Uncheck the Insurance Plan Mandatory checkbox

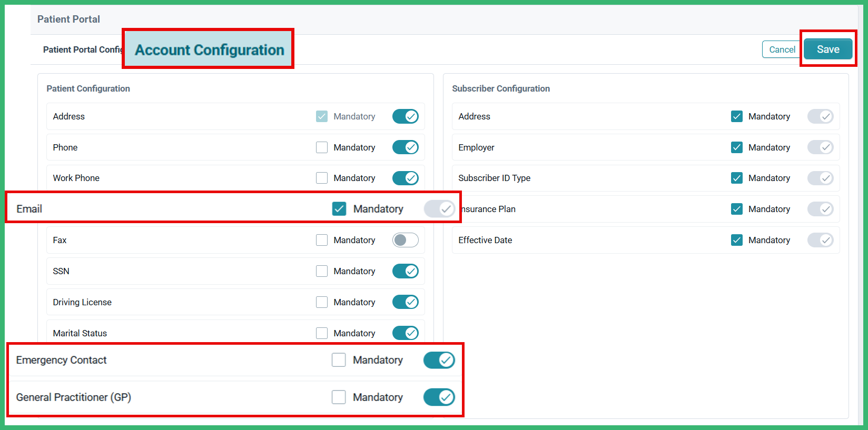(737, 208)
